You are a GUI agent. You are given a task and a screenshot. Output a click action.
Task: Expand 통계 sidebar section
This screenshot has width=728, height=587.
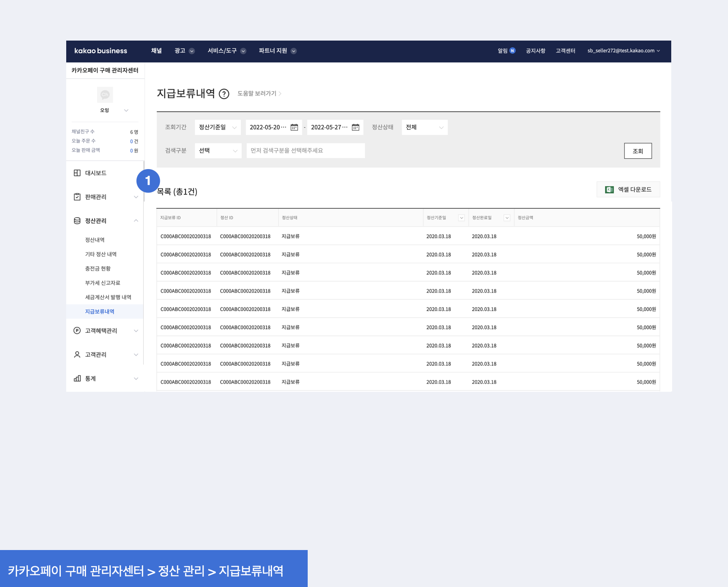pyautogui.click(x=136, y=378)
